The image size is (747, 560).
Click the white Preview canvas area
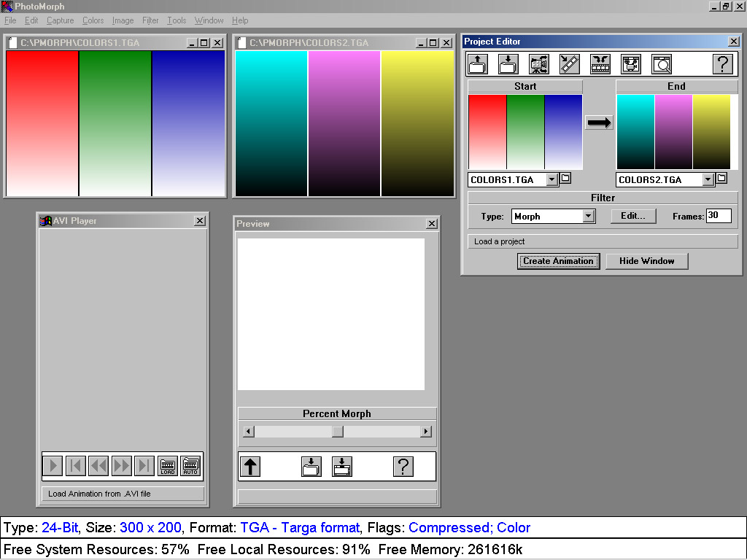331,314
